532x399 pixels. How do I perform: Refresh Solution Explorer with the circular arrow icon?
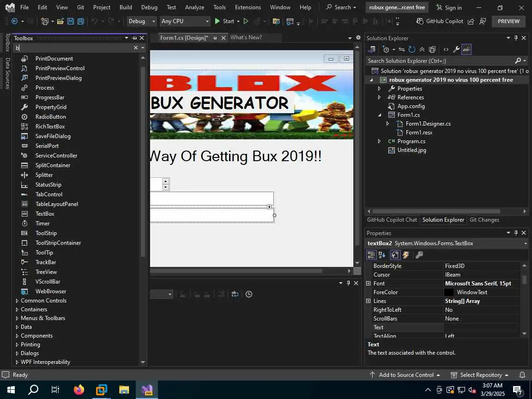point(412,49)
